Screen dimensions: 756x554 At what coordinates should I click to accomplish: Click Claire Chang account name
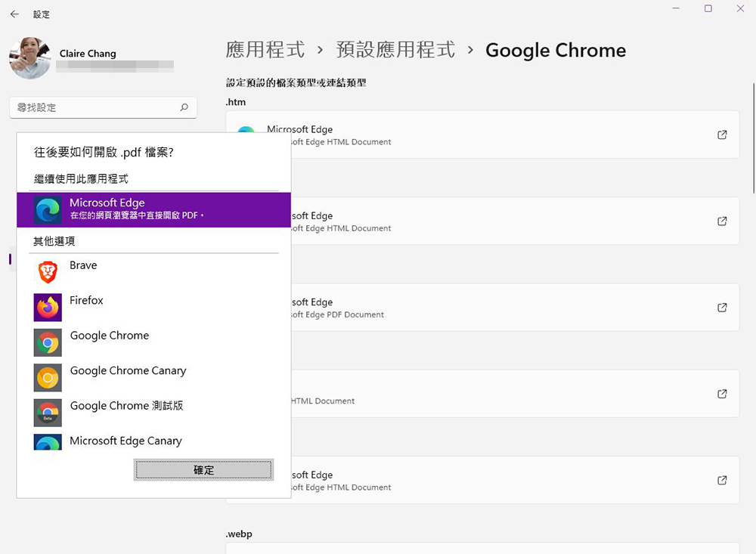(x=88, y=54)
